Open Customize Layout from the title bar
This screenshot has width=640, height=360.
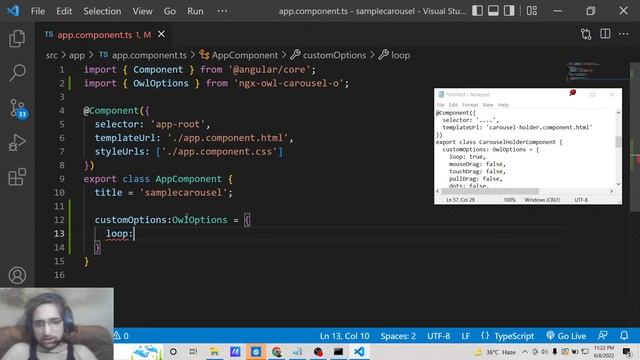coord(532,11)
